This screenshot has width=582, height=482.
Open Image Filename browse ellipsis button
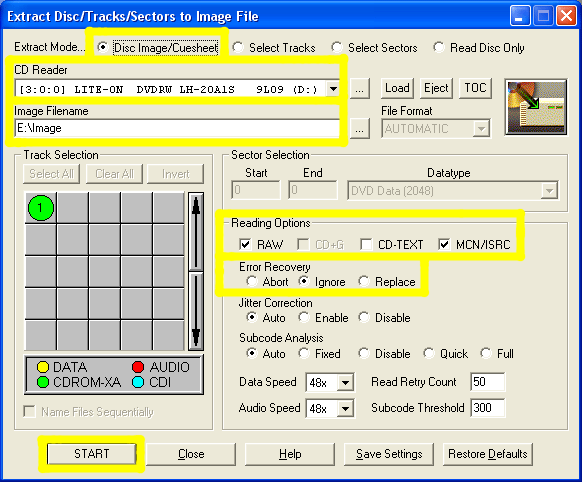359,129
